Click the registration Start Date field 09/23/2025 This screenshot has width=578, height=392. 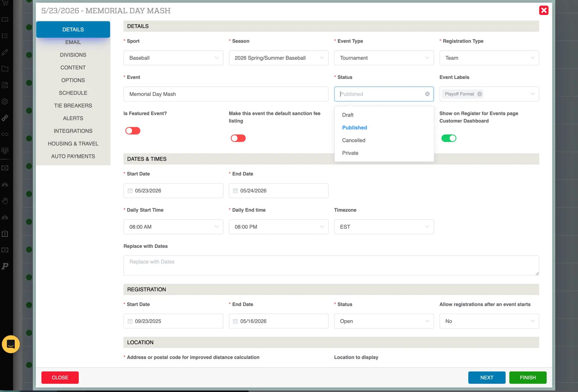(x=173, y=321)
